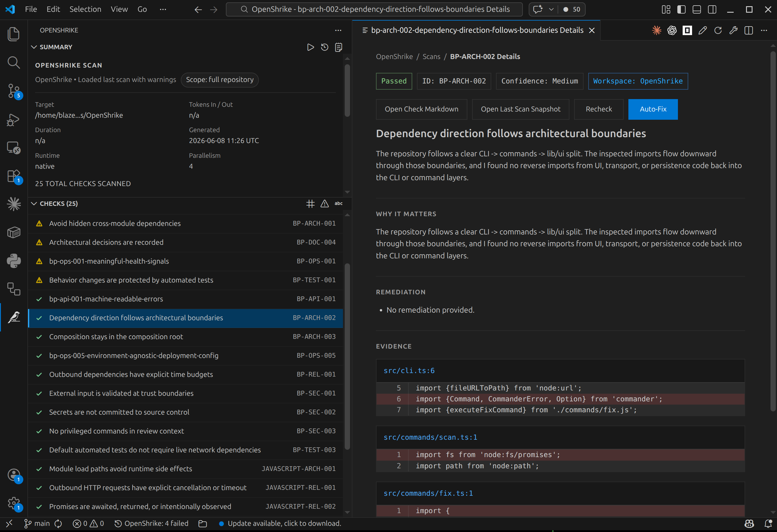The height and width of the screenshot is (532, 777).
Task: Click the ChatGPT icon in editor toolbar
Action: [x=672, y=30]
